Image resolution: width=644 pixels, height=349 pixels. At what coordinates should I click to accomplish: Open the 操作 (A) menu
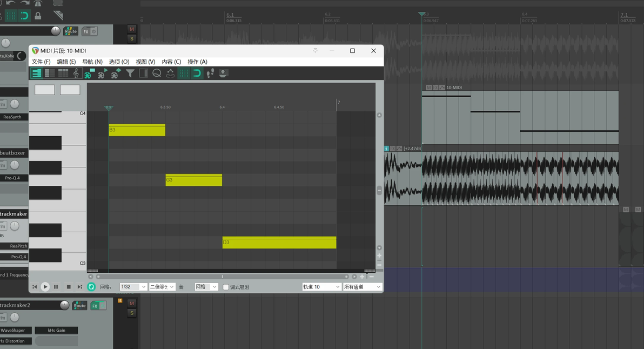point(198,62)
